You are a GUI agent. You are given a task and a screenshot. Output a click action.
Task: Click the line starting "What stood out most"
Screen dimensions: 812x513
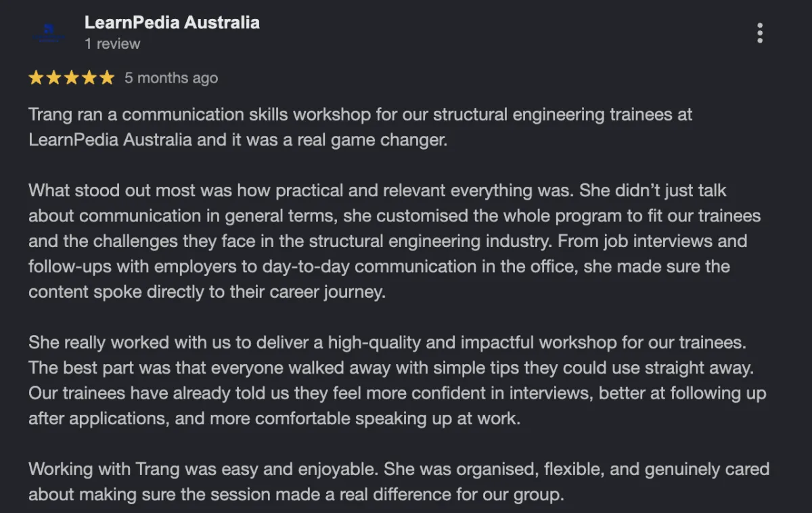click(377, 191)
